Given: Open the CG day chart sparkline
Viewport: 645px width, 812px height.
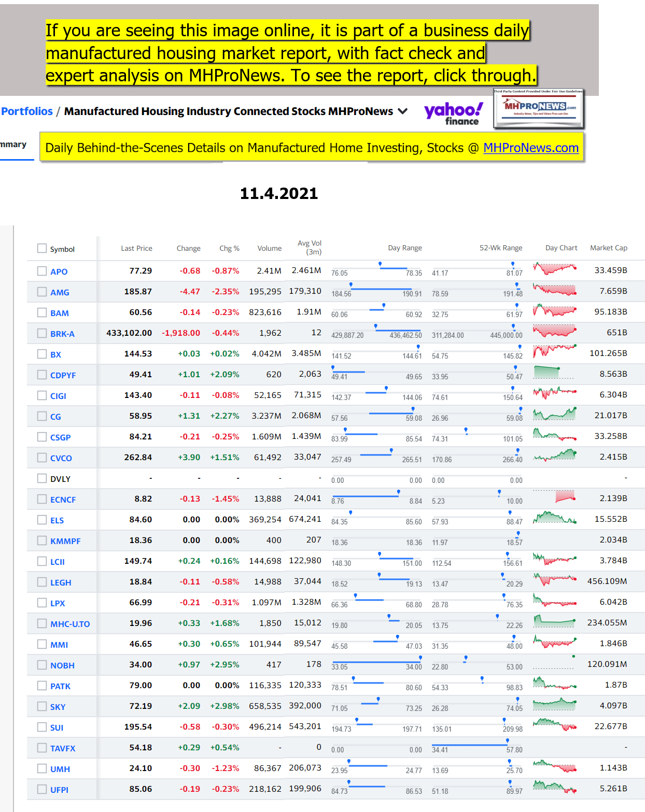Looking at the screenshot, I should click(555, 414).
